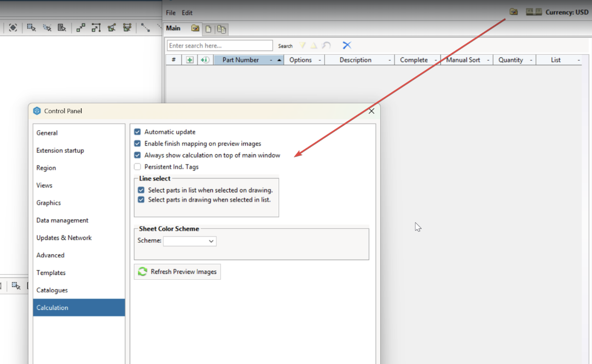Click the green plus add column icon

point(189,60)
